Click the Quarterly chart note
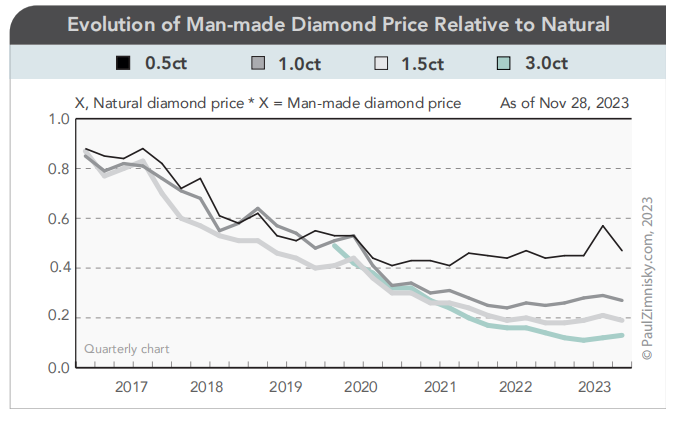This screenshot has width=675, height=421. [127, 349]
